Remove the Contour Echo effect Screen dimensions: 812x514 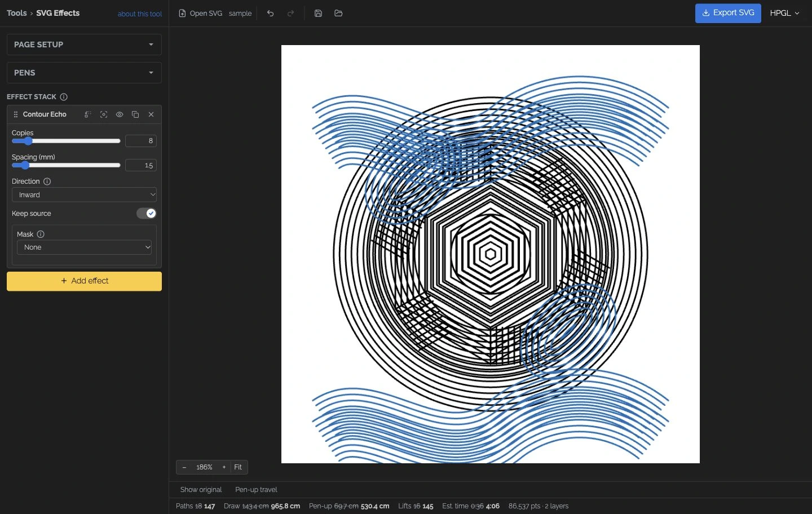pyautogui.click(x=151, y=114)
